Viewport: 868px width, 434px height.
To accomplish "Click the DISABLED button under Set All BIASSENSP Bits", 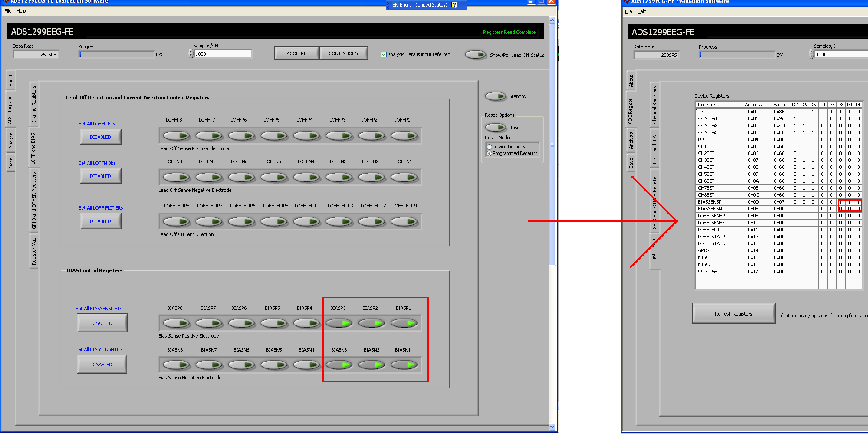I will pyautogui.click(x=102, y=323).
